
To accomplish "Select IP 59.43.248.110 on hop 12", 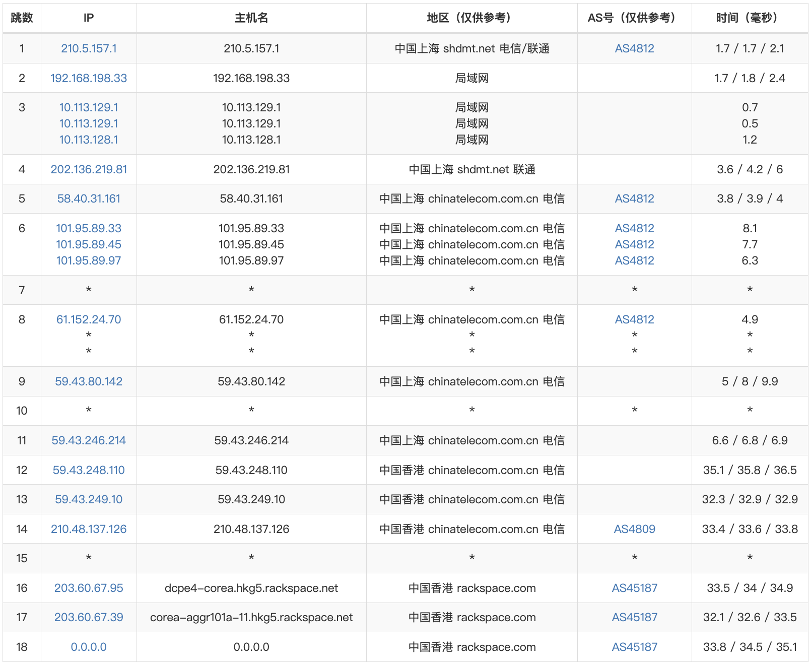I will (89, 470).
